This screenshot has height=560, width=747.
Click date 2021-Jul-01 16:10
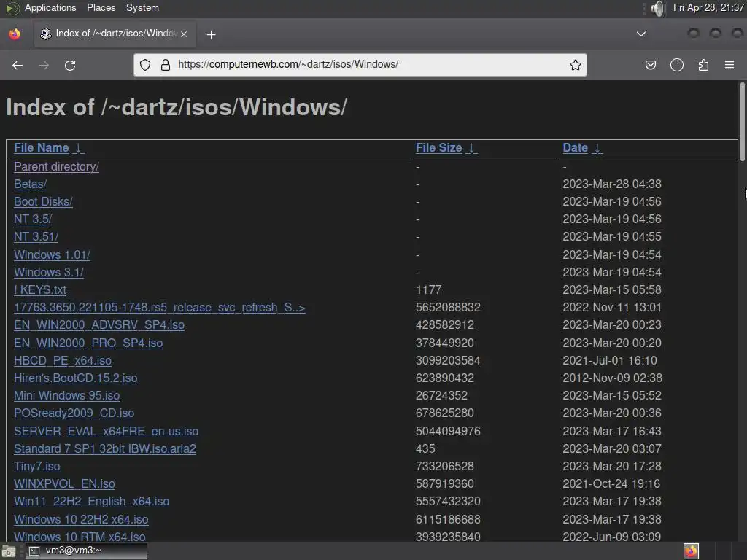[609, 361]
